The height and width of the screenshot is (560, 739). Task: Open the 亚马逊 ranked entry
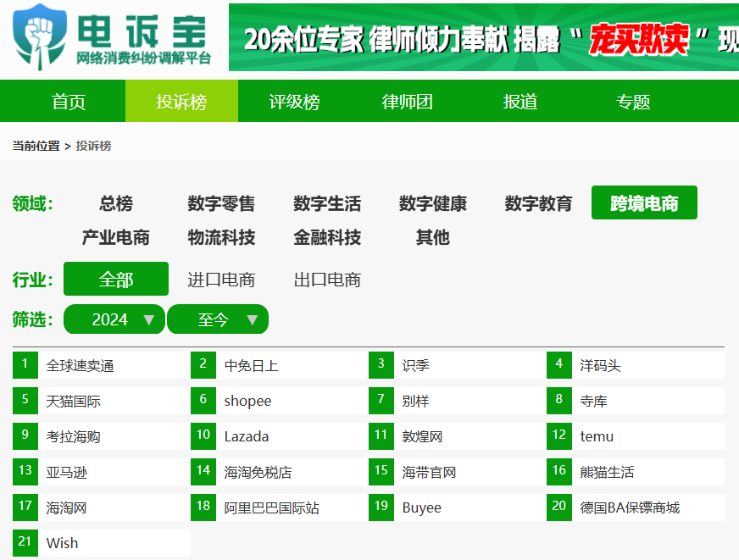tap(102, 473)
